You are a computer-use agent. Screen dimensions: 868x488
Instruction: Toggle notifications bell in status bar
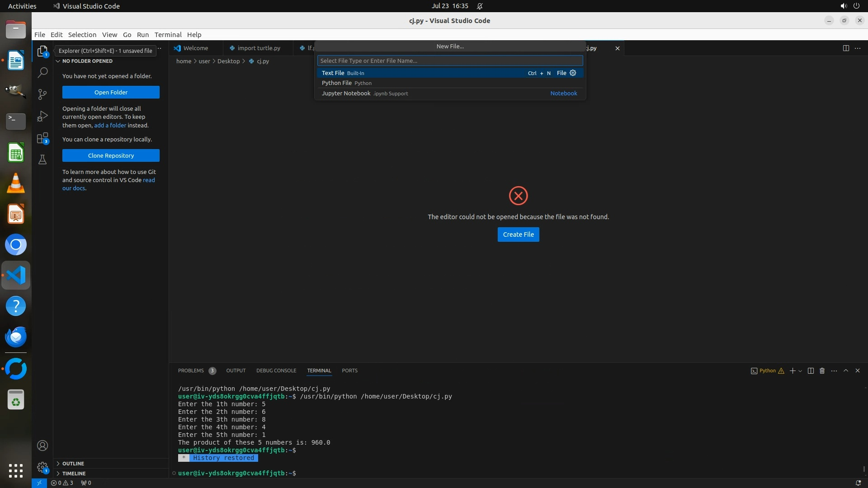point(858,483)
